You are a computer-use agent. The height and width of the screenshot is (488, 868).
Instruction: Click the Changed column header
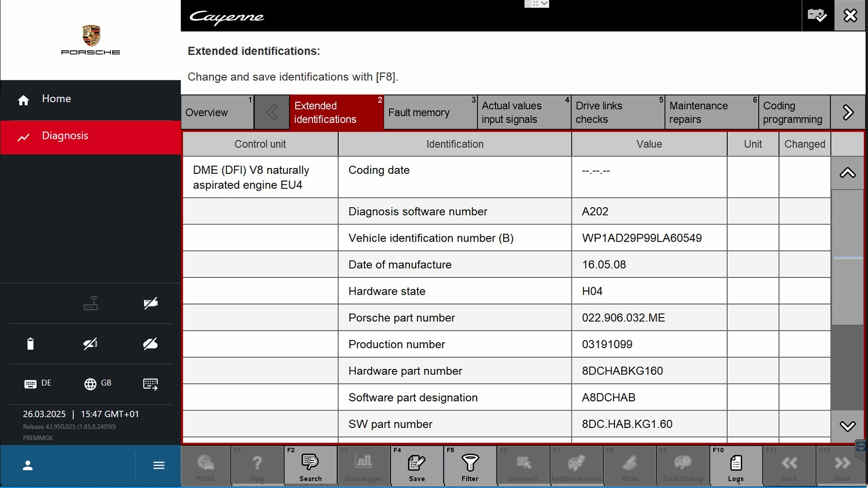point(805,144)
